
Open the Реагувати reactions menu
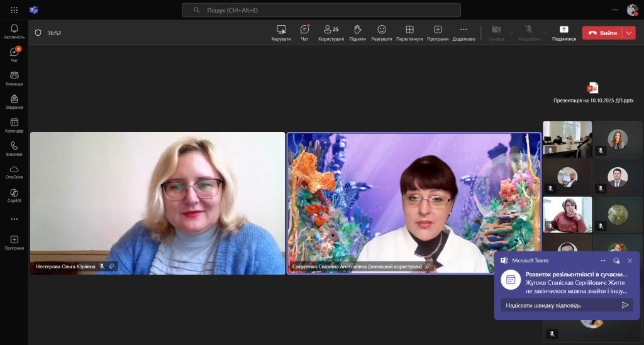click(x=381, y=33)
